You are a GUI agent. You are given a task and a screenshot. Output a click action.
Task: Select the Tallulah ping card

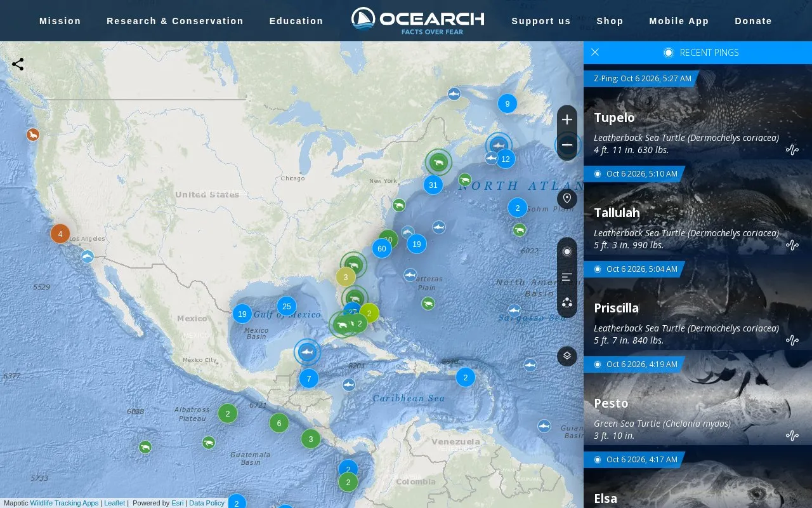click(x=698, y=207)
